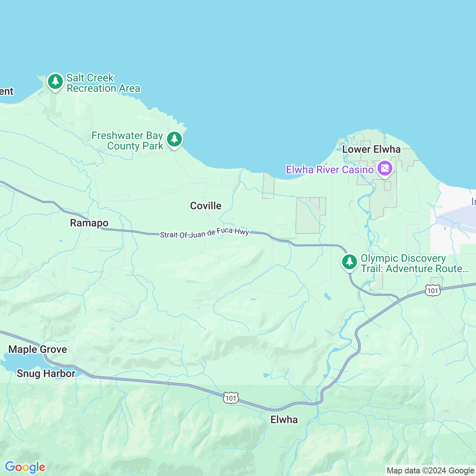
Task: Click the Elwha River Casino label
Action: (x=329, y=170)
